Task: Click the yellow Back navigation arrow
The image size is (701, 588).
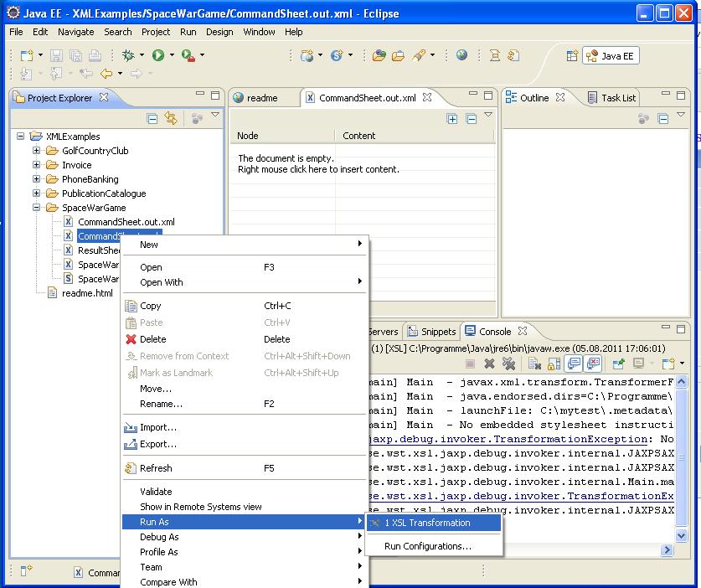Action: tap(106, 73)
